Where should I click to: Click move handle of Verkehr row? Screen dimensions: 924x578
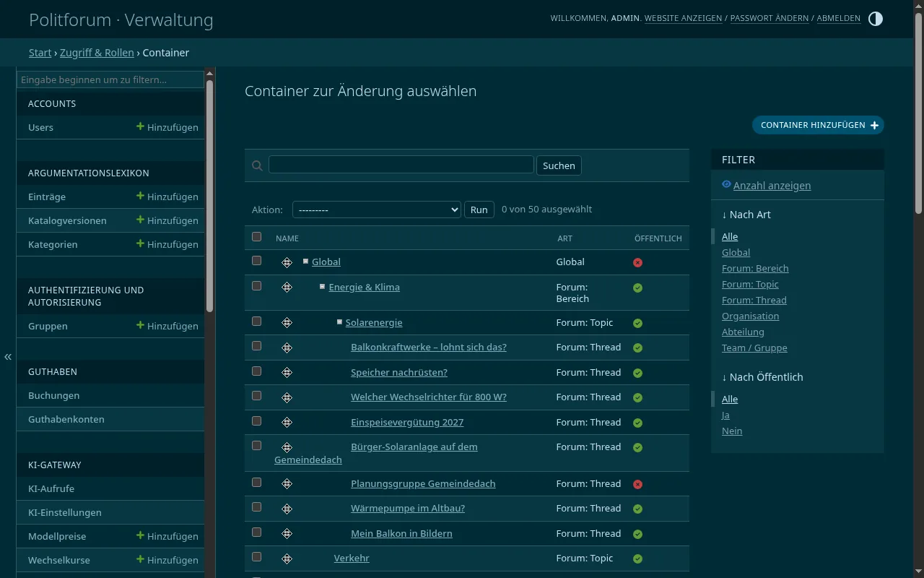[x=287, y=558]
